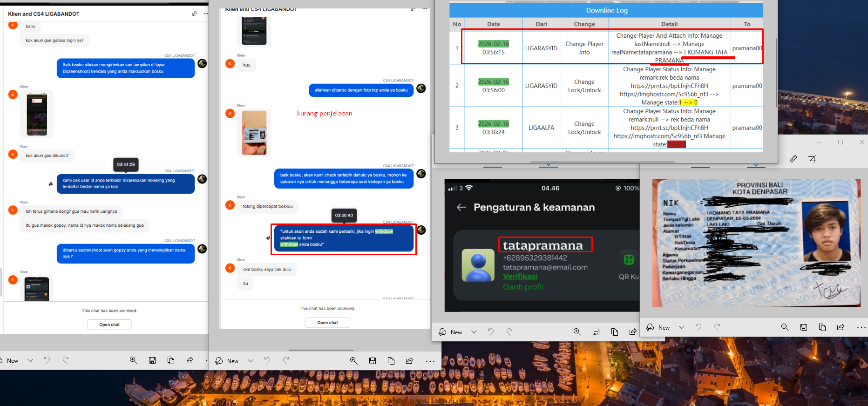Undo in the Pengaturan & keamanan snip window
This screenshot has height=406, width=868.
coord(490,332)
